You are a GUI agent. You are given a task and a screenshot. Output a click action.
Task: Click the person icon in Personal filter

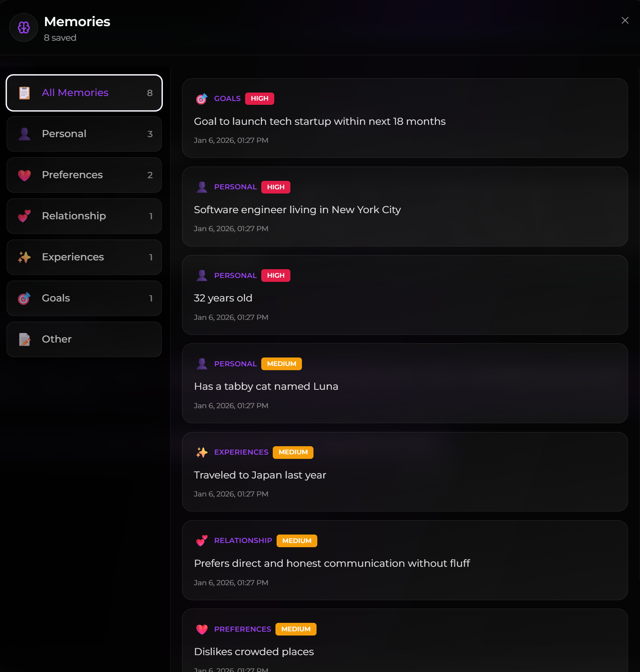pos(25,134)
